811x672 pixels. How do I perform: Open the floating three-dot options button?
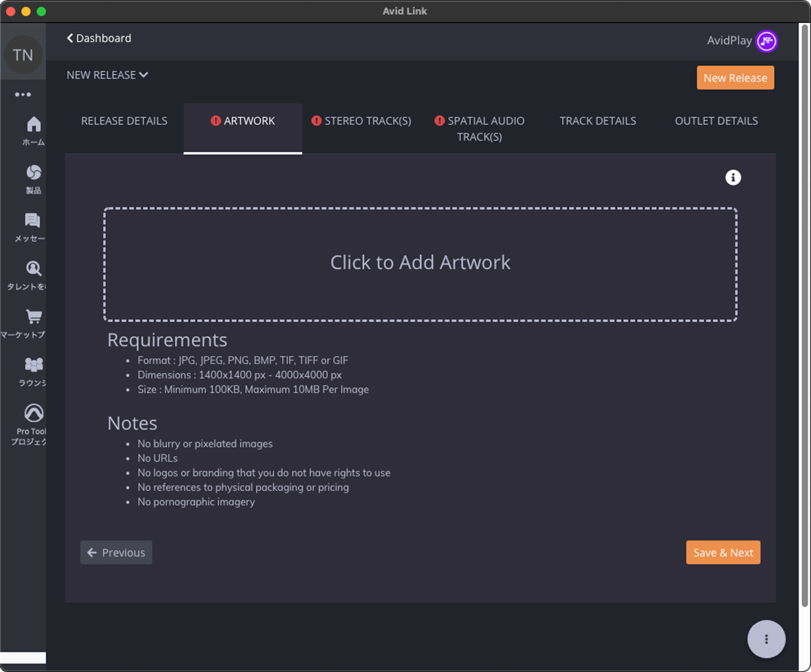(x=766, y=639)
